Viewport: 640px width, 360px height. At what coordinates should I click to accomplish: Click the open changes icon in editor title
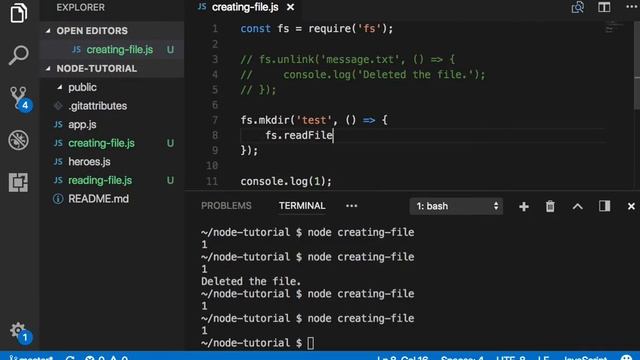(577, 7)
